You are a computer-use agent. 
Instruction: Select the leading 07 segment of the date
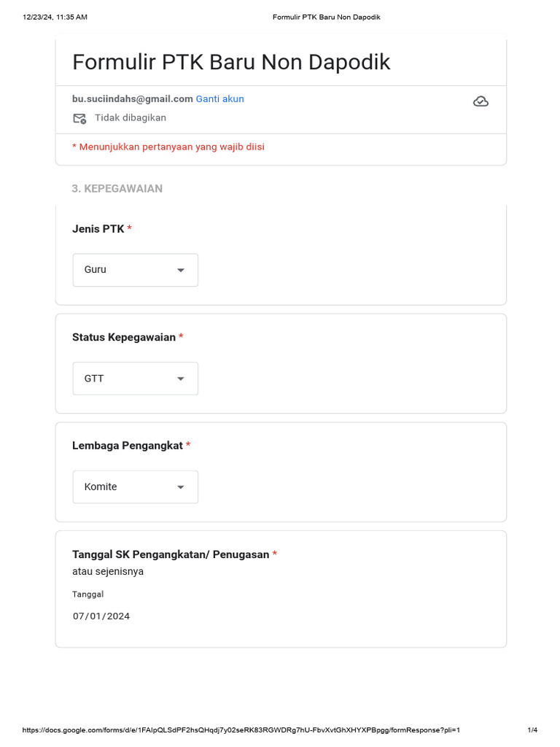click(x=79, y=616)
